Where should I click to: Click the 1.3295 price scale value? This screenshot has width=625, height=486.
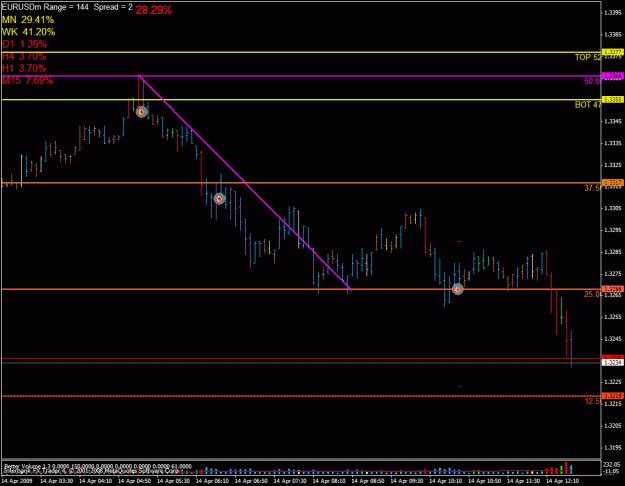613,230
